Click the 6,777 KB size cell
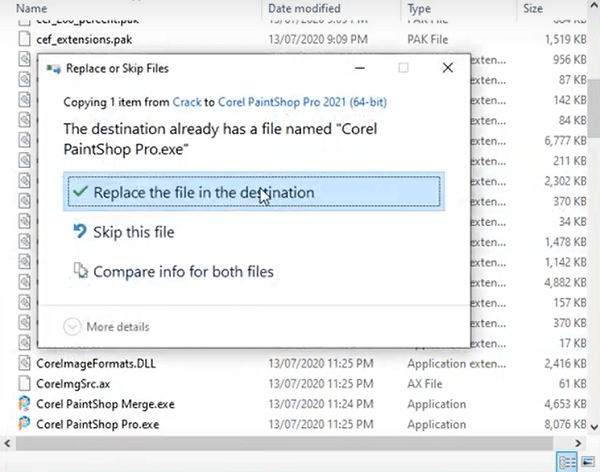 point(565,141)
